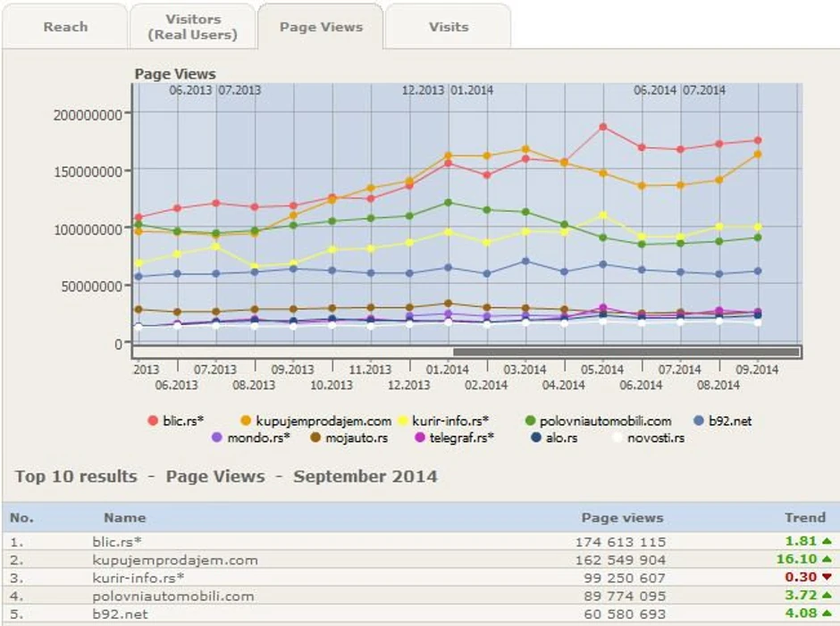Click the kupujemprodajem.com orange legend dot
840x626 pixels.
[246, 421]
